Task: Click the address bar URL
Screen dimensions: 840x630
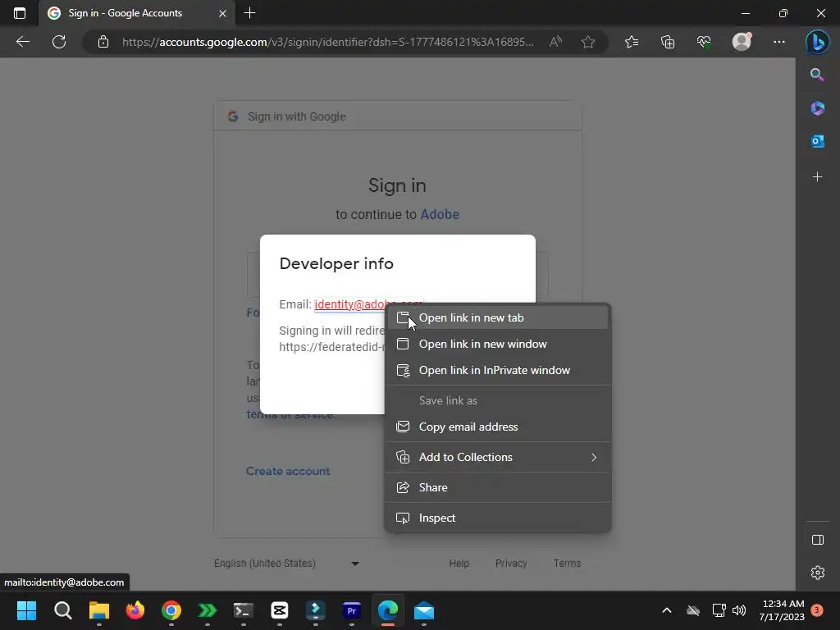Action: tap(327, 42)
